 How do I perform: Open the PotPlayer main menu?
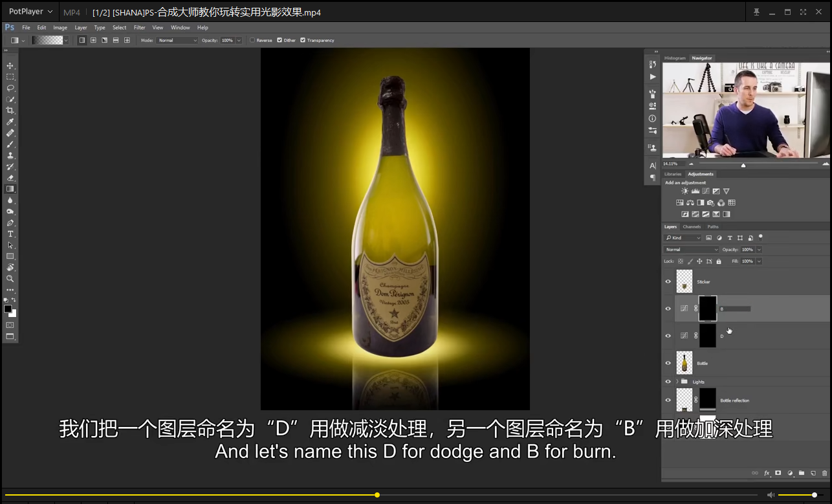30,12
